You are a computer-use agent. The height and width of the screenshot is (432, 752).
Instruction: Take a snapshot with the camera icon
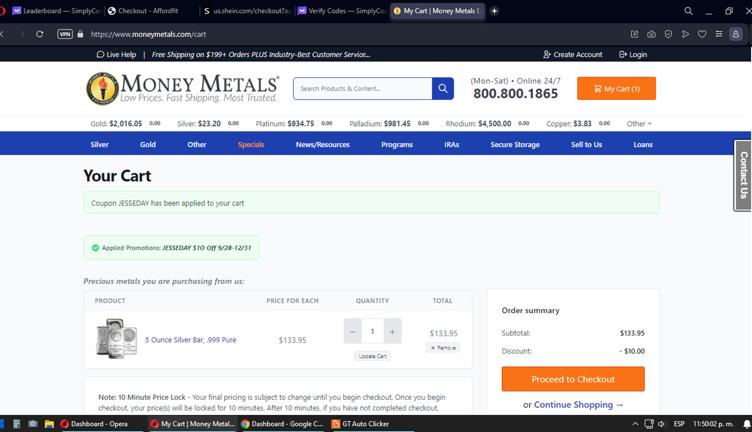651,34
